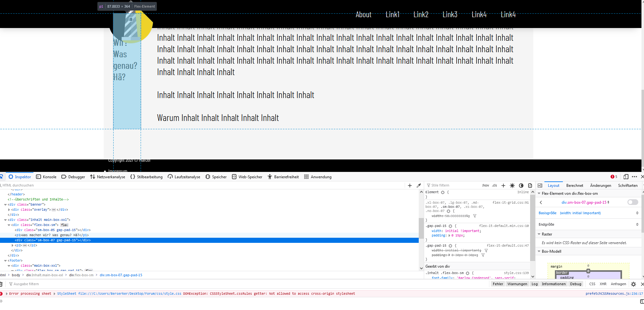Screen dimensions: 644x310
Task: Toggle the flexbox overlay switch
Action: coord(633,202)
